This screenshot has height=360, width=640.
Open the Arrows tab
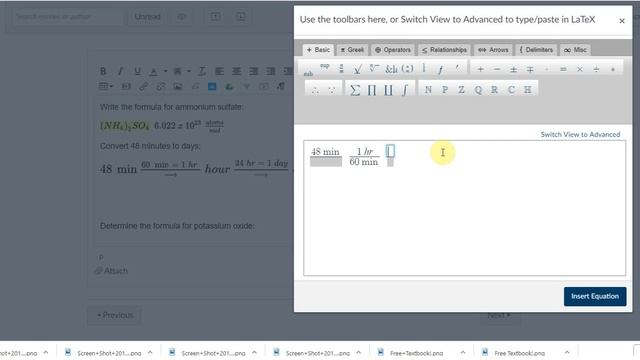[493, 50]
